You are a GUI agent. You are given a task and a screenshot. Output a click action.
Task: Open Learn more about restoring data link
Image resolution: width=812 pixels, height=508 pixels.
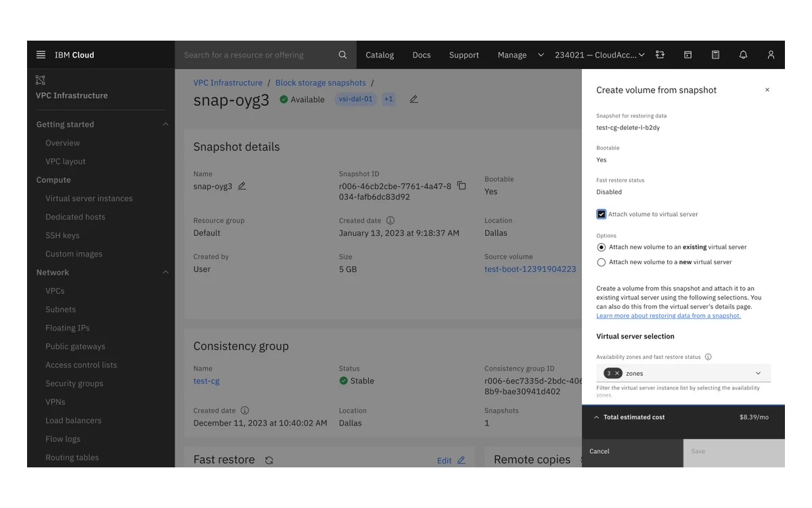coord(669,316)
